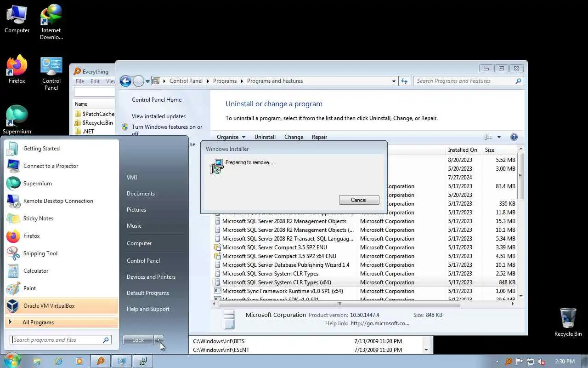Open the Snipping Tool
588x368 pixels.
coord(62,253)
